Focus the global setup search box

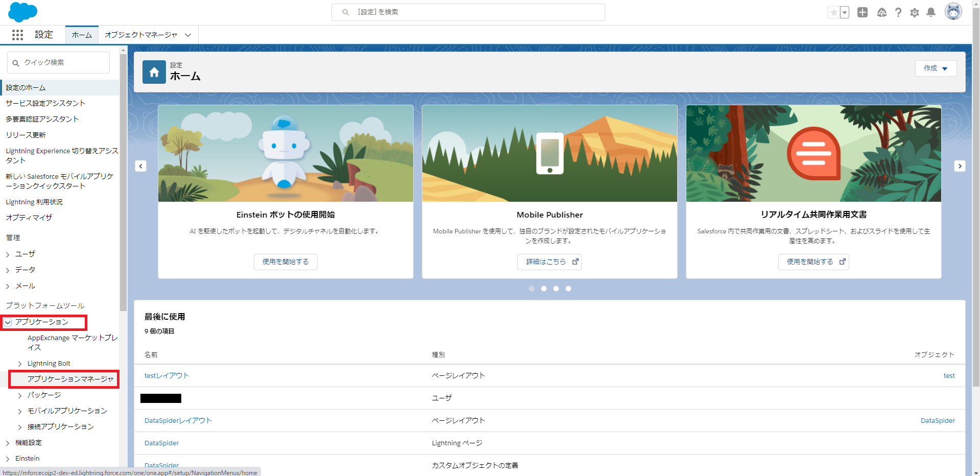(x=468, y=12)
